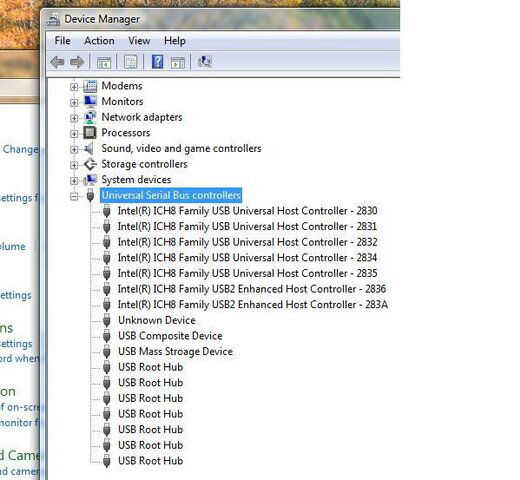This screenshot has height=480, width=520.
Task: Expand the Processors tree node
Action: point(74,134)
